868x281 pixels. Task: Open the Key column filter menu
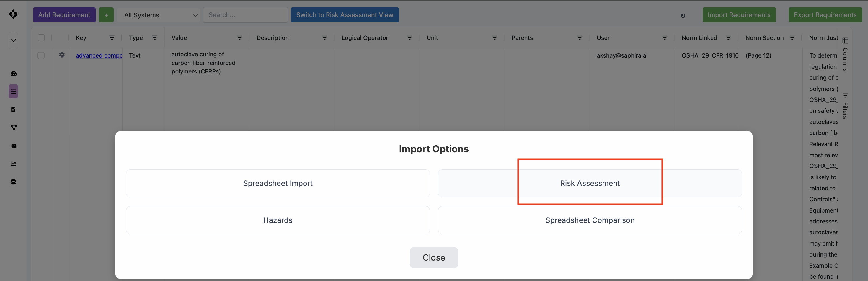[x=112, y=38]
